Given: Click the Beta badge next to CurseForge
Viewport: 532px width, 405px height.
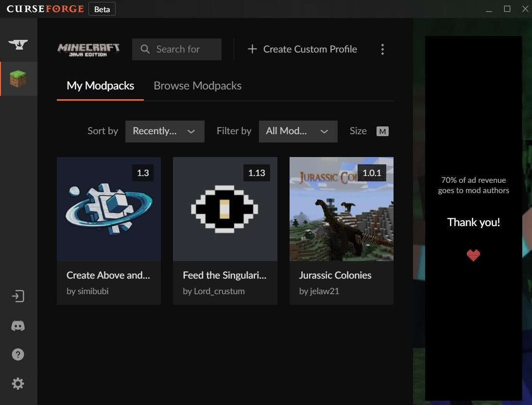Looking at the screenshot, I should pos(102,9).
